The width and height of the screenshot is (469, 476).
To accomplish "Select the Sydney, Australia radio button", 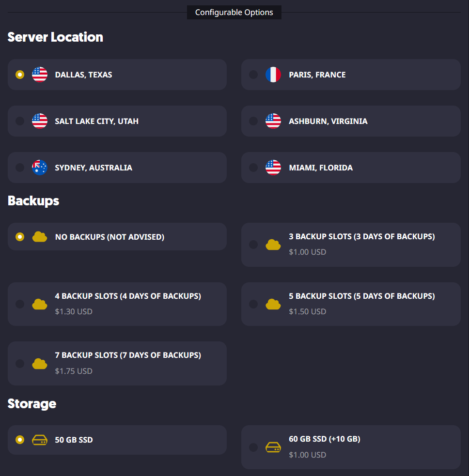I will pyautogui.click(x=20, y=168).
